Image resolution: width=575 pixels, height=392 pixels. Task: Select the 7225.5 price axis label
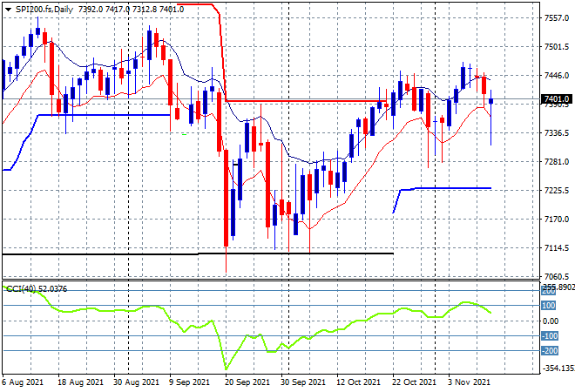(x=557, y=190)
